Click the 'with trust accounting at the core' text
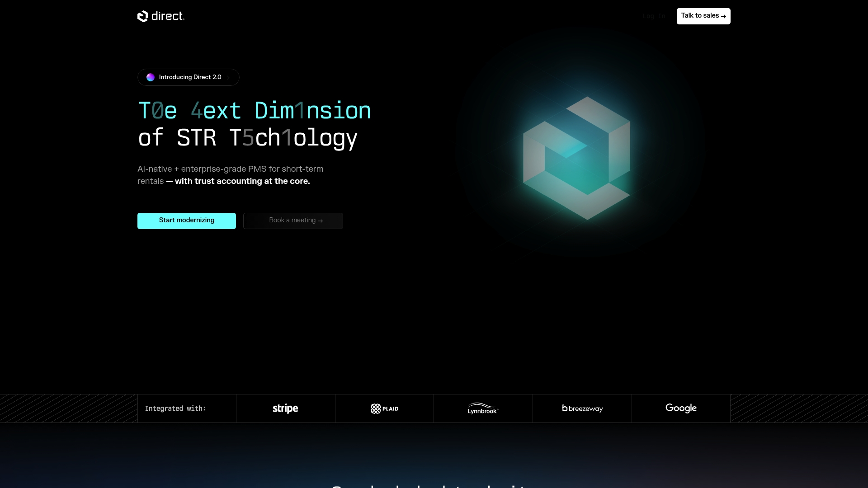 point(242,181)
